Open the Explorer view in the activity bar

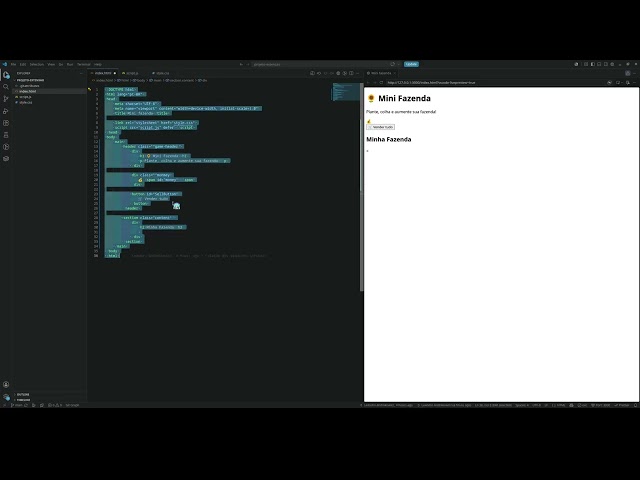(x=6, y=75)
